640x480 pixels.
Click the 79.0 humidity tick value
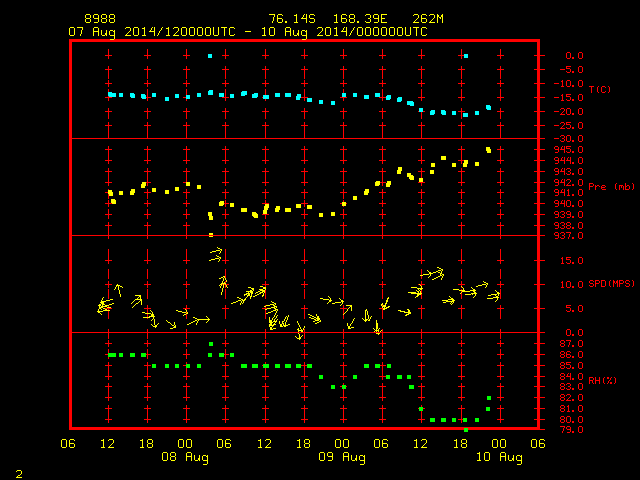(571, 430)
